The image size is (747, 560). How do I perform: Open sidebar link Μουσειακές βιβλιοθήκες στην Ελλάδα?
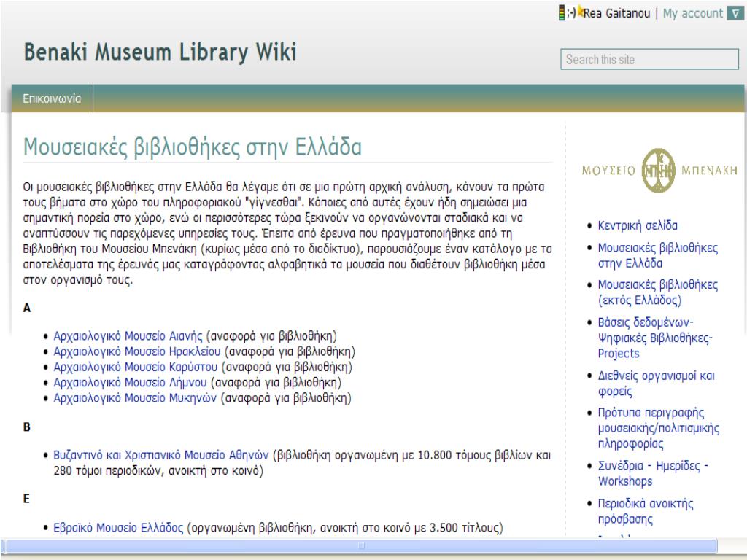coord(657,255)
